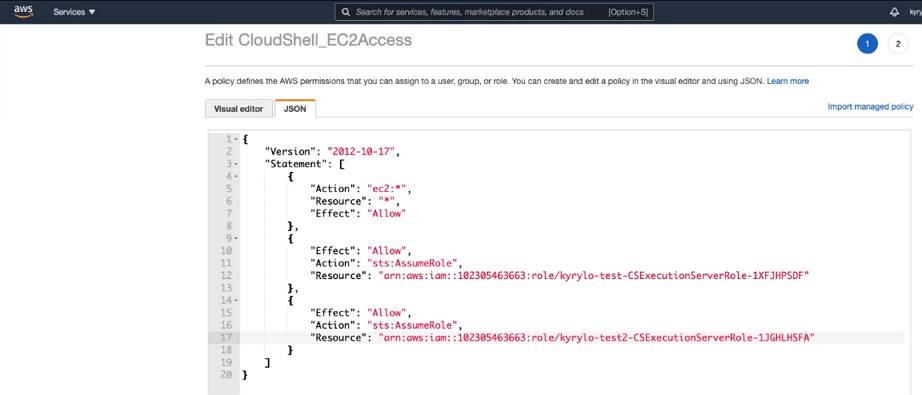922x395 pixels.
Task: Focus the AWS services search field
Action: [x=494, y=12]
